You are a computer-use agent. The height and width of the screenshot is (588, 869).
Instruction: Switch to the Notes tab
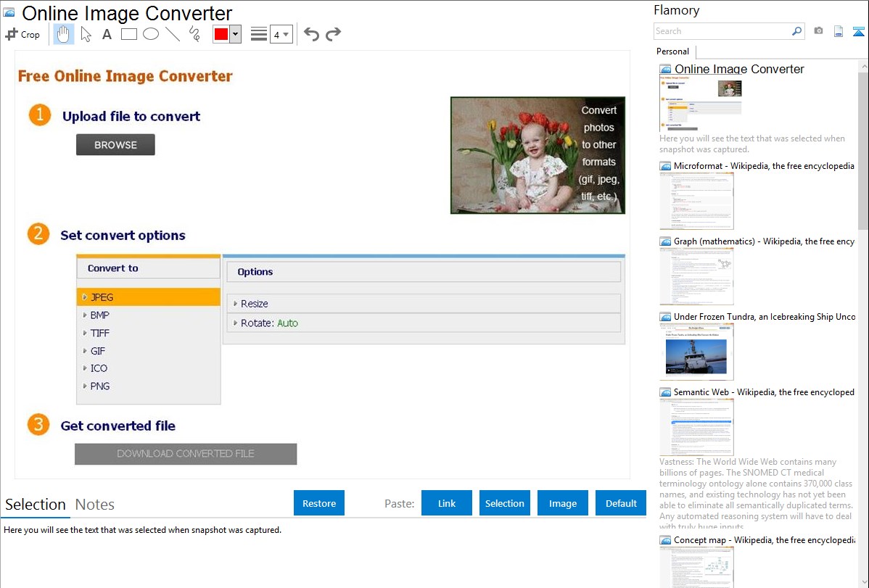click(95, 505)
